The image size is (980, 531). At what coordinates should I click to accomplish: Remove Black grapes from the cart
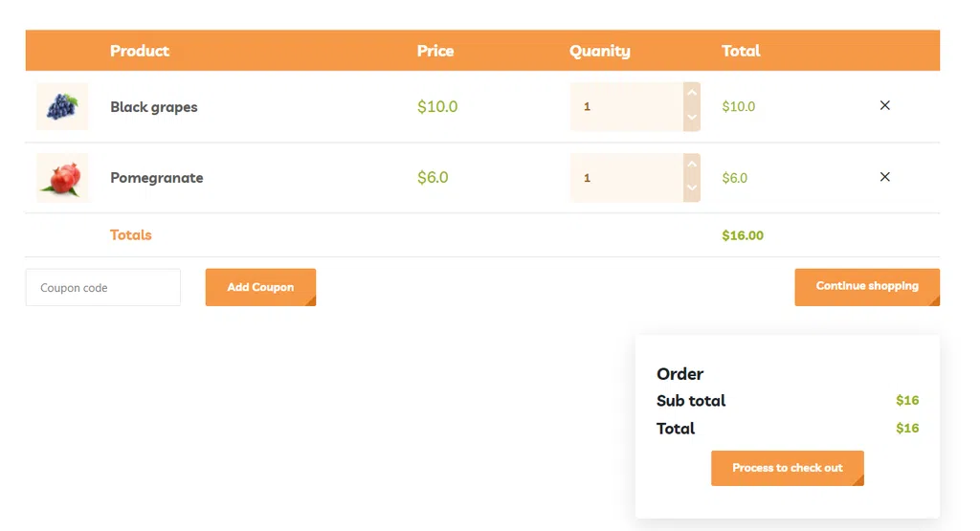pos(884,105)
